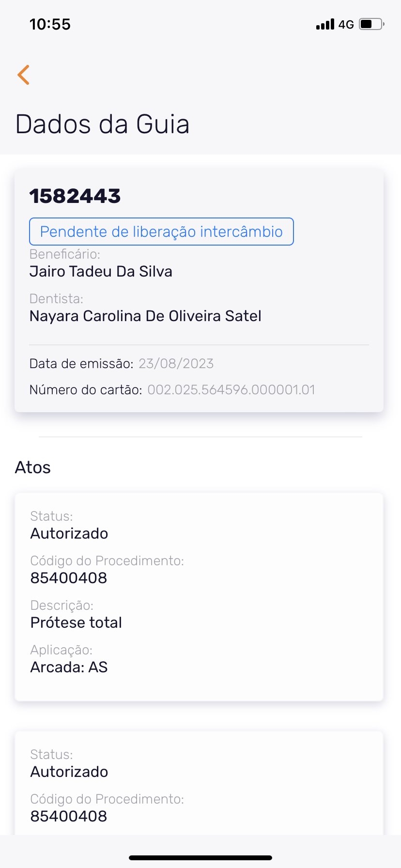Tap the Atos section heading

[x=33, y=467]
